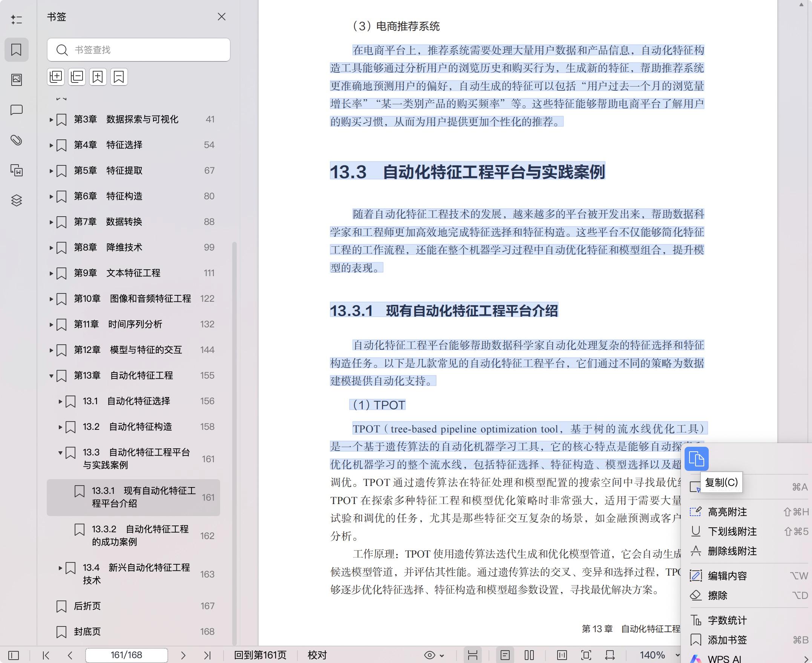This screenshot has height=663, width=812.
Task: Expand the 第10章 图像和音频特征工程 bookmark
Action: (51, 299)
